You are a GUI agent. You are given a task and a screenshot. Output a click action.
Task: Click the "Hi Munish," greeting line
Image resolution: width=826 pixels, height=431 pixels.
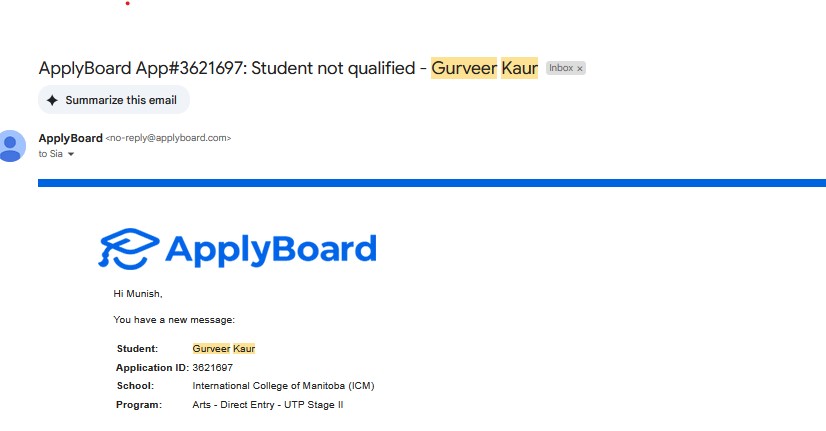pyautogui.click(x=137, y=293)
